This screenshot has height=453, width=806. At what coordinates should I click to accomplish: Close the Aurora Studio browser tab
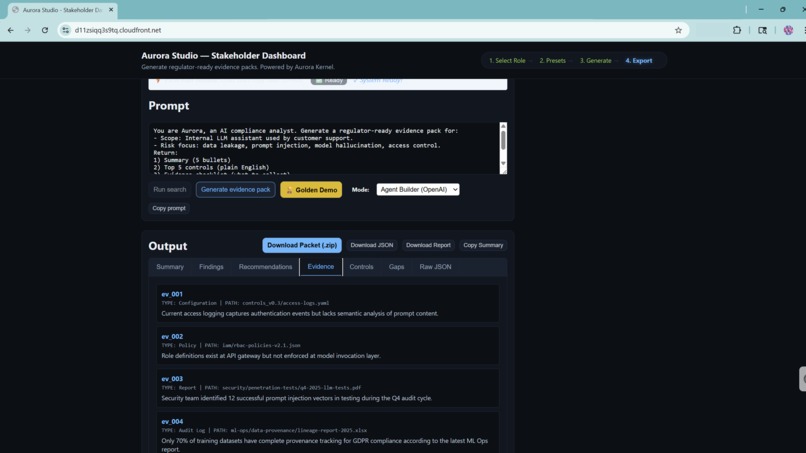click(x=111, y=10)
